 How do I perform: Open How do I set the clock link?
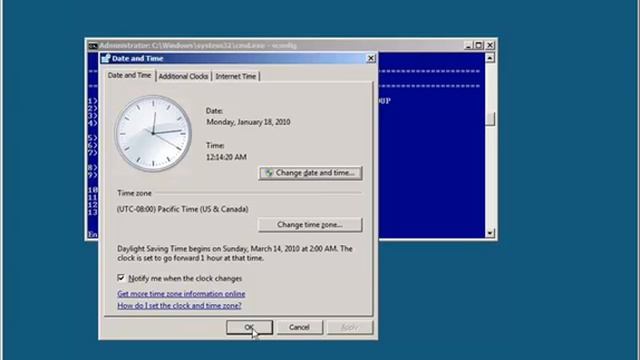pos(179,306)
